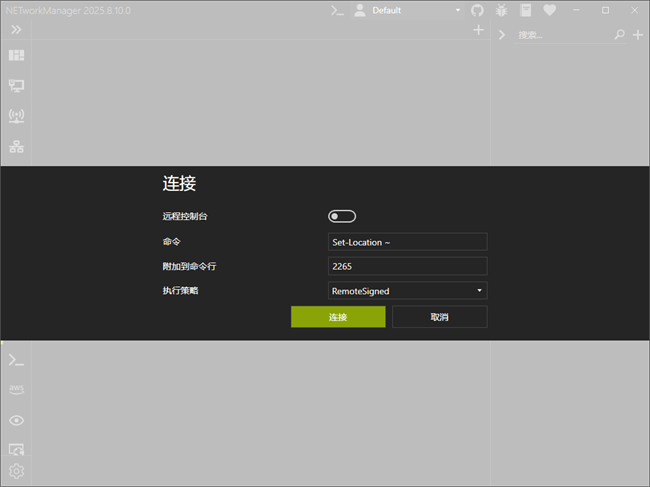Click the heart donate icon
The height and width of the screenshot is (487, 650).
click(550, 10)
